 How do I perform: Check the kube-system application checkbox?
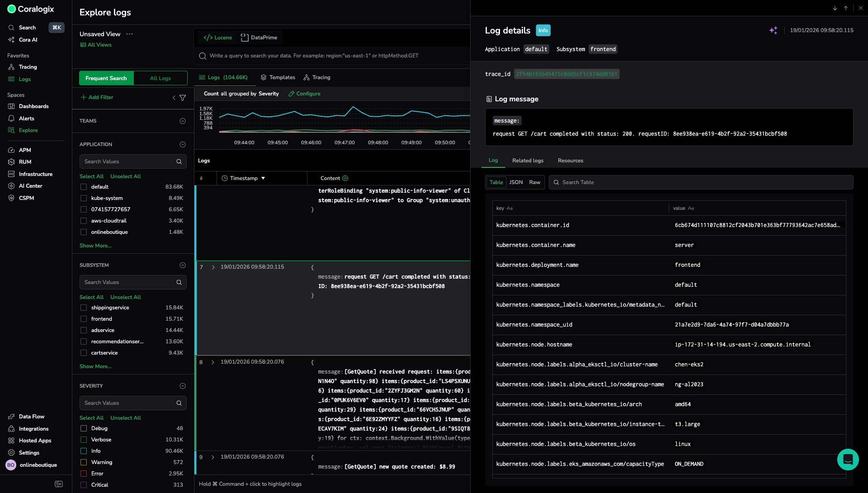tap(84, 198)
